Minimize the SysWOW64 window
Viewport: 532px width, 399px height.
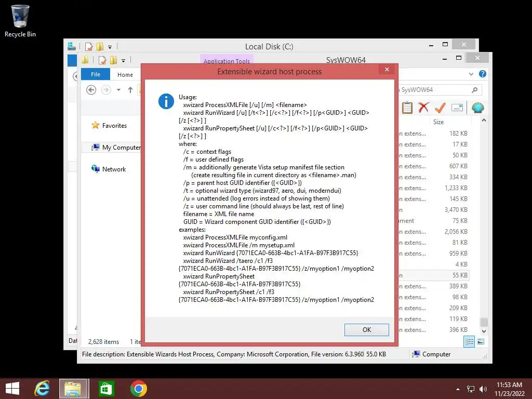pos(445,59)
